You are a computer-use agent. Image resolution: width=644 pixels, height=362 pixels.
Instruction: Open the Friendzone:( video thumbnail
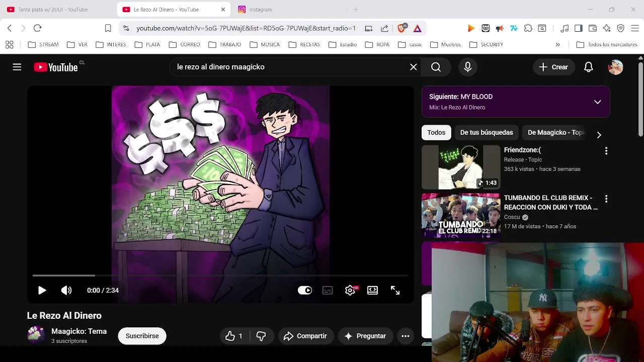[x=461, y=167]
